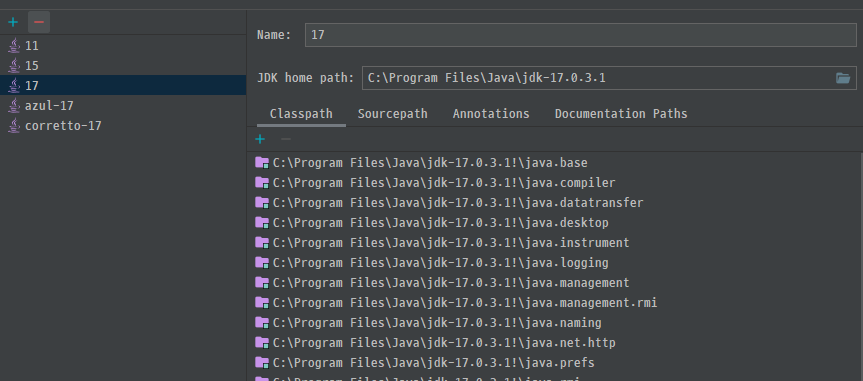The height and width of the screenshot is (381, 863).
Task: Click folder icon of java.instrument entry
Action: pyautogui.click(x=262, y=242)
